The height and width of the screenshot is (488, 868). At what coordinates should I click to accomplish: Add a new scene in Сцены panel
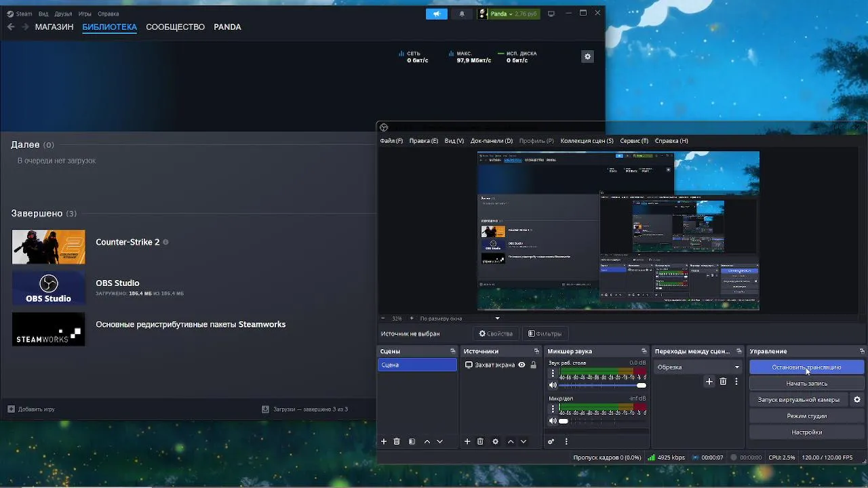(x=384, y=441)
